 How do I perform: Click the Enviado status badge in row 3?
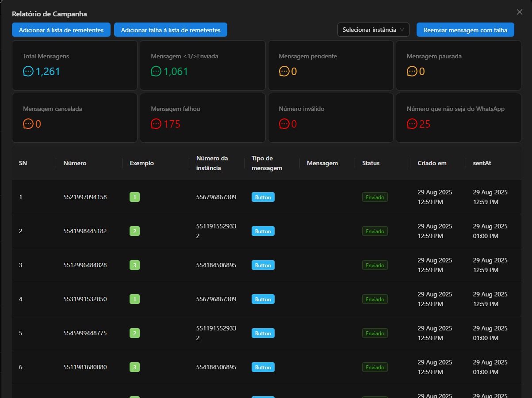coord(375,265)
